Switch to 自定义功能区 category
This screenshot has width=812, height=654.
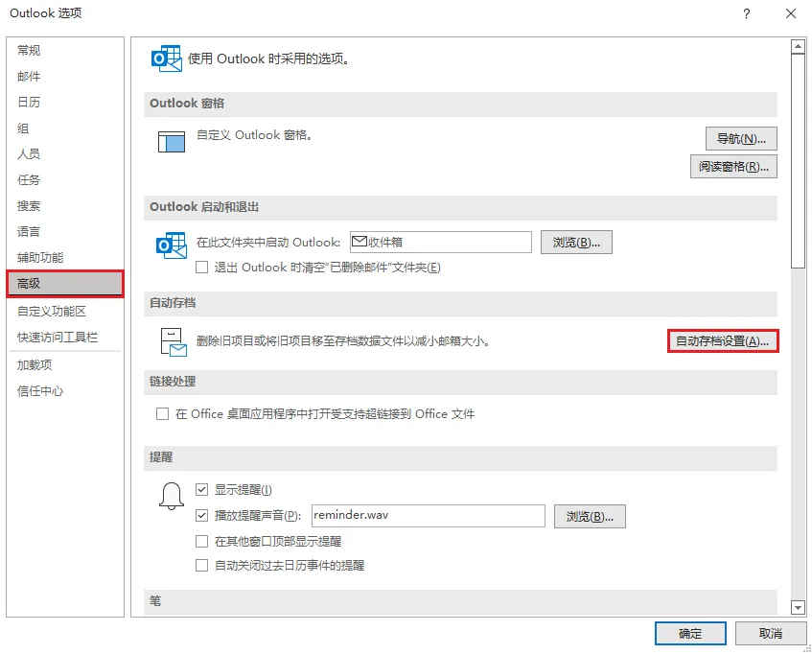(52, 312)
